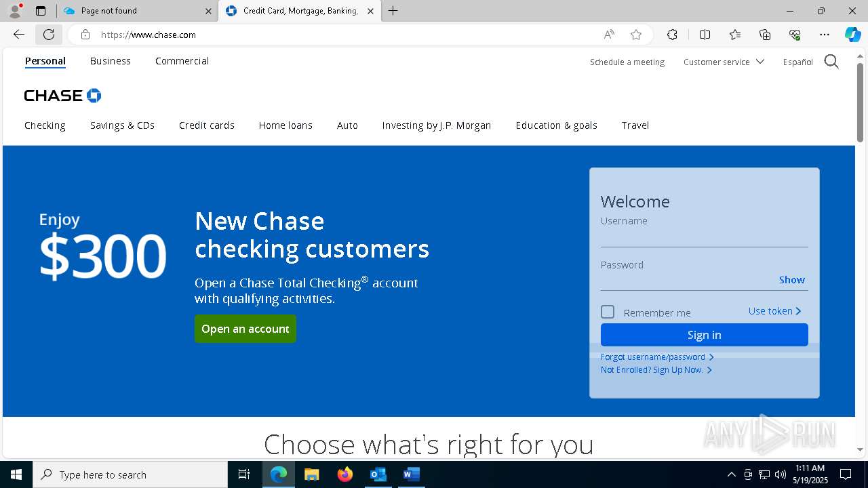
Task: Select the Personal tab
Action: click(45, 61)
